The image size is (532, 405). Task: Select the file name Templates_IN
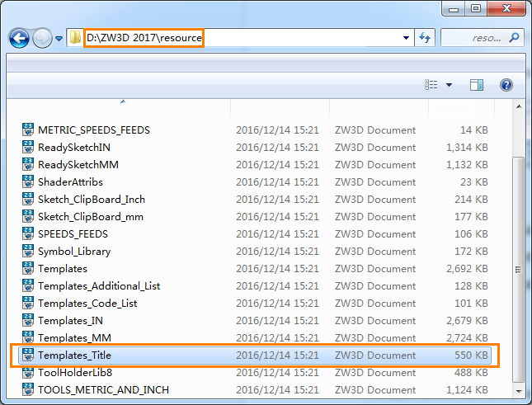pyautogui.click(x=70, y=321)
